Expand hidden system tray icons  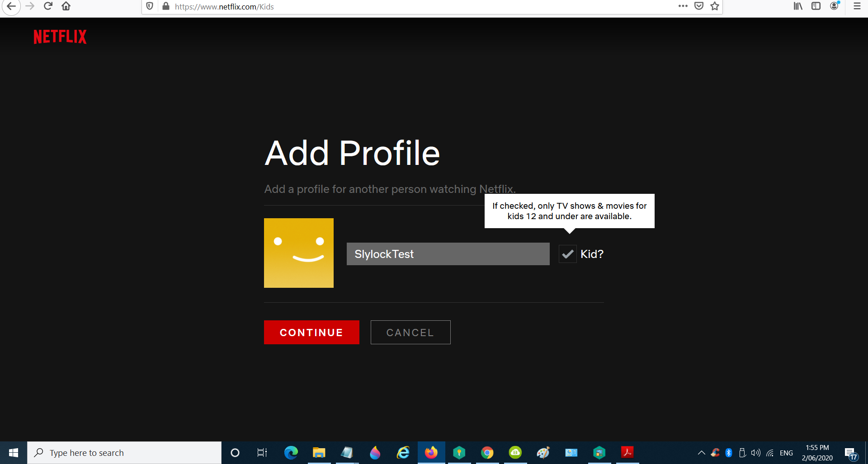[701, 453]
